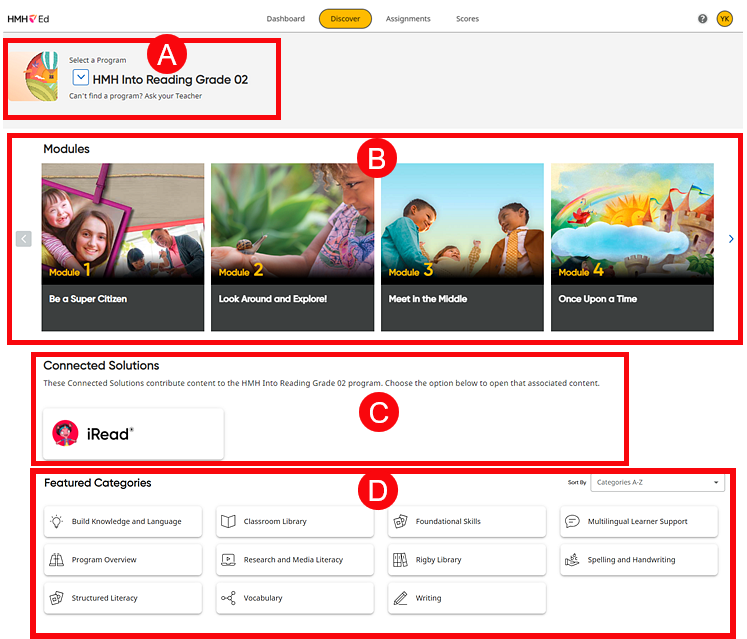Image resolution: width=747 pixels, height=639 pixels.
Task: Click the Connected Solutions heading
Action: 101,365
